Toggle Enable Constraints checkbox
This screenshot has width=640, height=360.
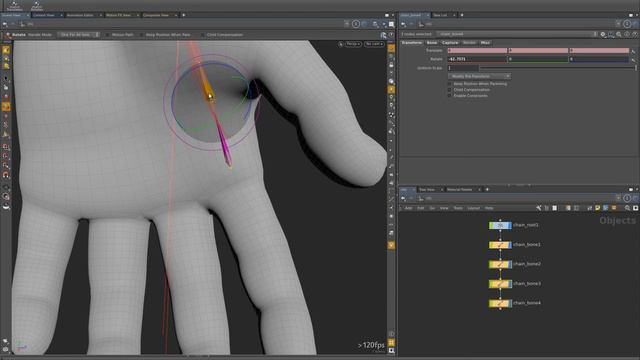(x=450, y=96)
